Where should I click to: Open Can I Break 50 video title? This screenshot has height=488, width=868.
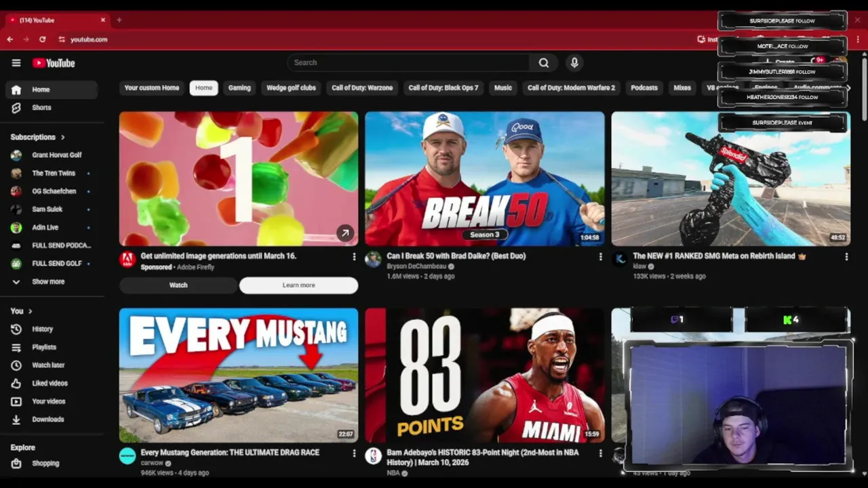click(456, 256)
